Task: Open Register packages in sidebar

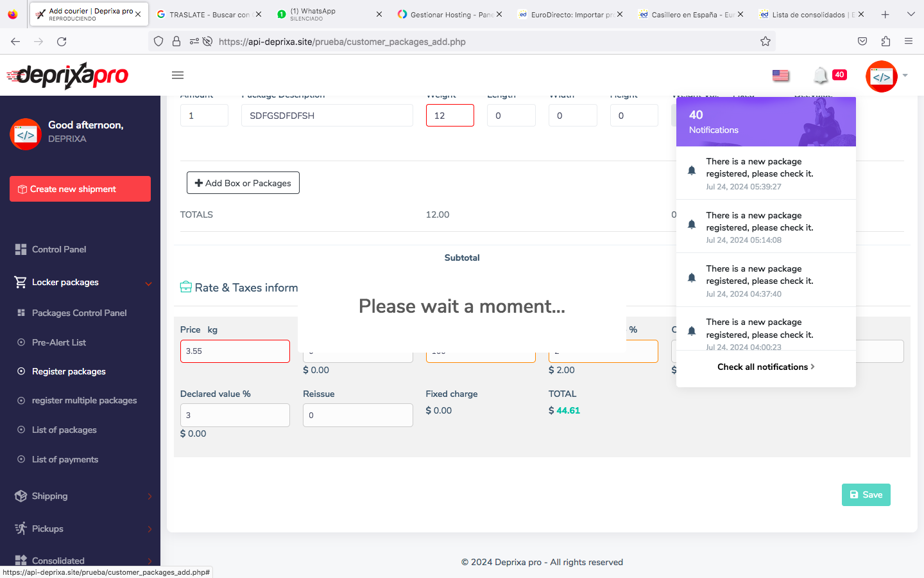Action: pos(69,371)
